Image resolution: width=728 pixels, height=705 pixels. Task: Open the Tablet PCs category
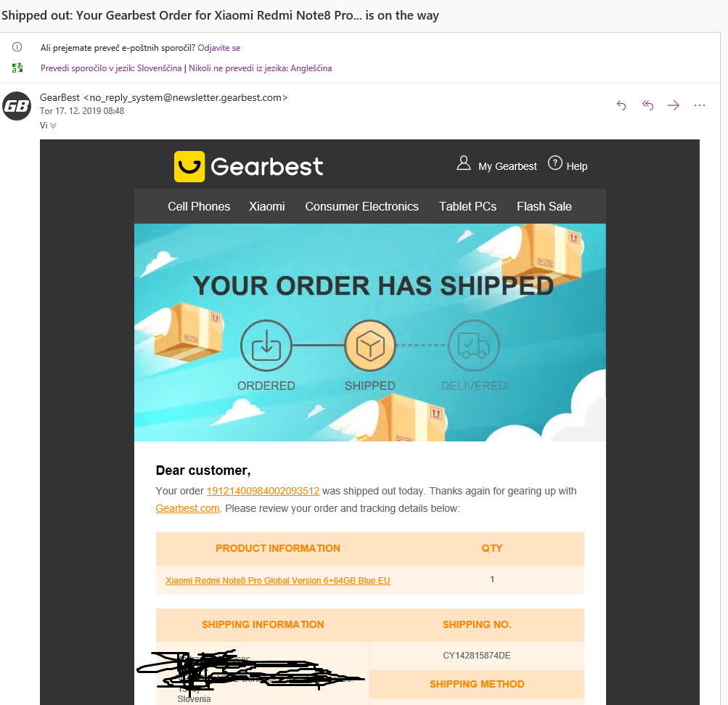point(467,206)
